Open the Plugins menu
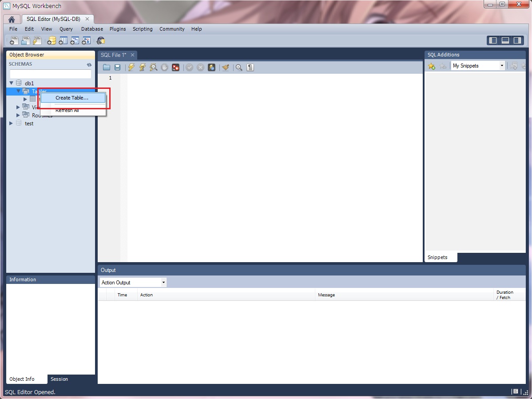 click(118, 29)
